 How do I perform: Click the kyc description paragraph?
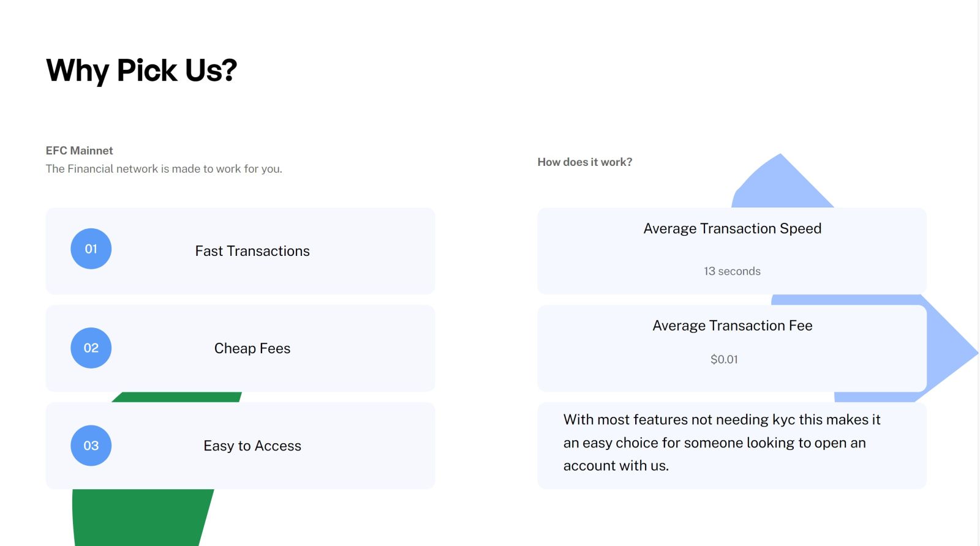coord(722,443)
